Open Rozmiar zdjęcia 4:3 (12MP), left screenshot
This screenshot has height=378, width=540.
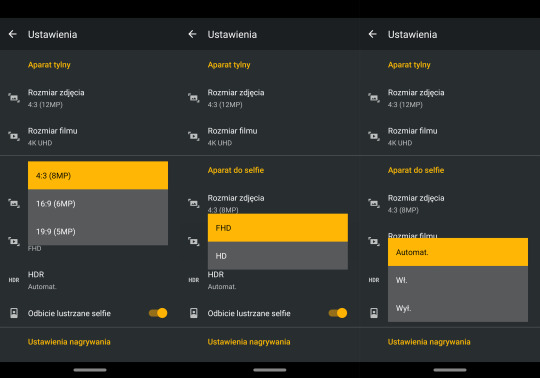[x=90, y=98]
